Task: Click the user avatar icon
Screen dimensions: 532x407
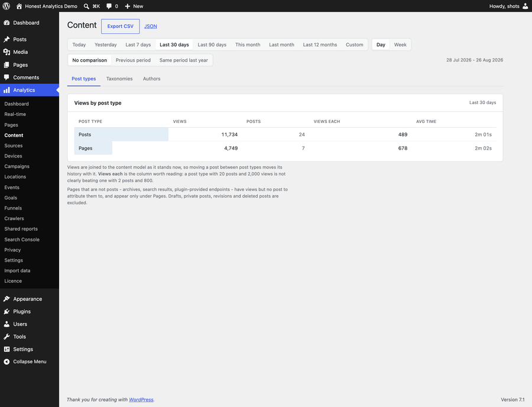Action: click(525, 6)
